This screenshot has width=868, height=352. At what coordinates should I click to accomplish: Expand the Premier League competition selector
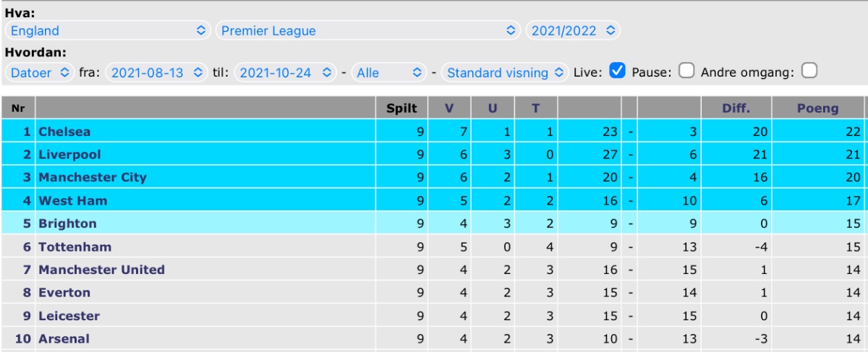point(368,31)
